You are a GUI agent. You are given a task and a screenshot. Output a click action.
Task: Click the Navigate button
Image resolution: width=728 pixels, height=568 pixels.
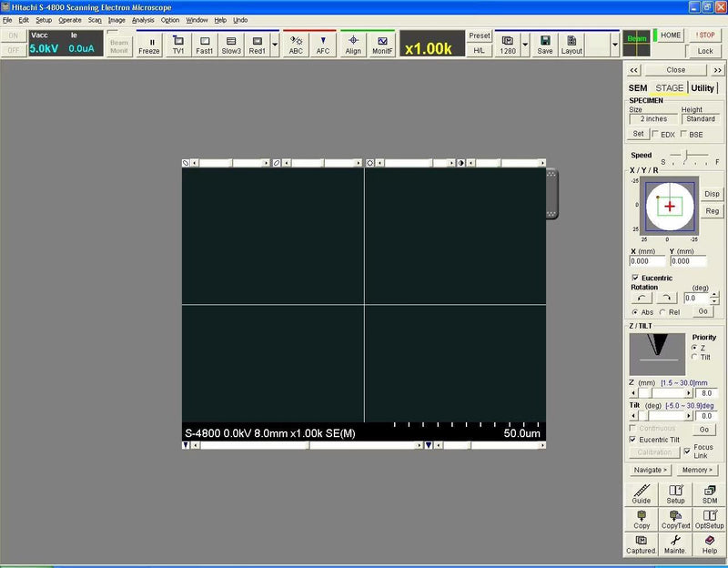coord(649,470)
